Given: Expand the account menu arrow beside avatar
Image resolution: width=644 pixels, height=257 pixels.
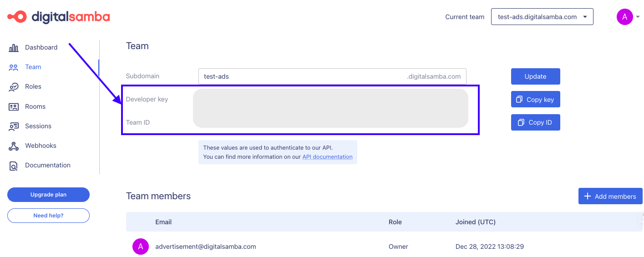Looking at the screenshot, I should 638,17.
